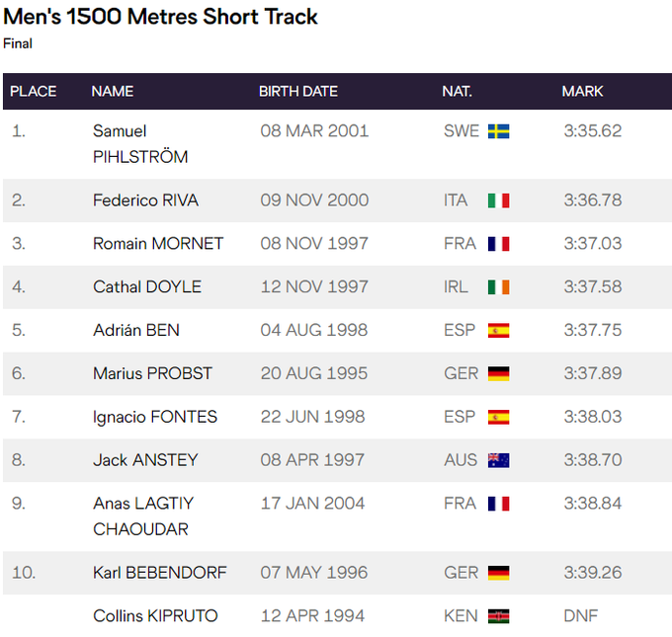Select Ignacio FONTES name link

click(x=155, y=417)
